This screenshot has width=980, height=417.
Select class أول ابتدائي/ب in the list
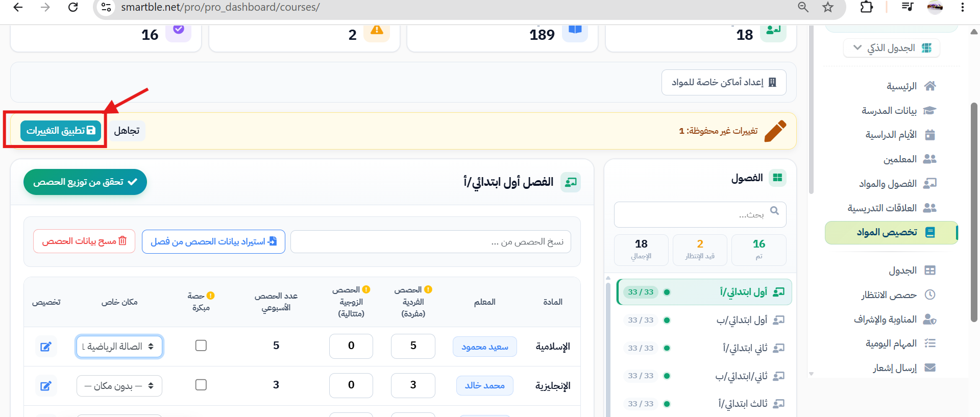(704, 320)
